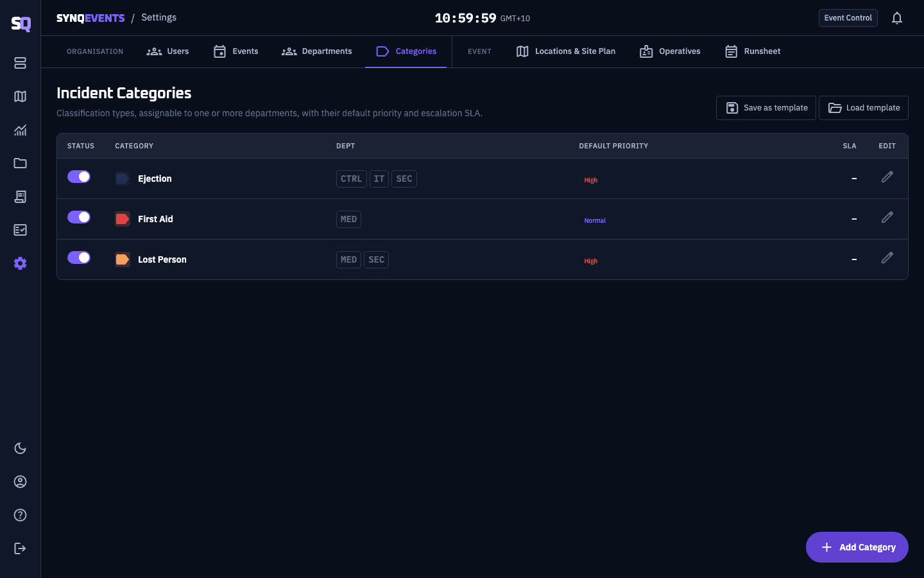Disable the Ejection category status toggle

[79, 177]
